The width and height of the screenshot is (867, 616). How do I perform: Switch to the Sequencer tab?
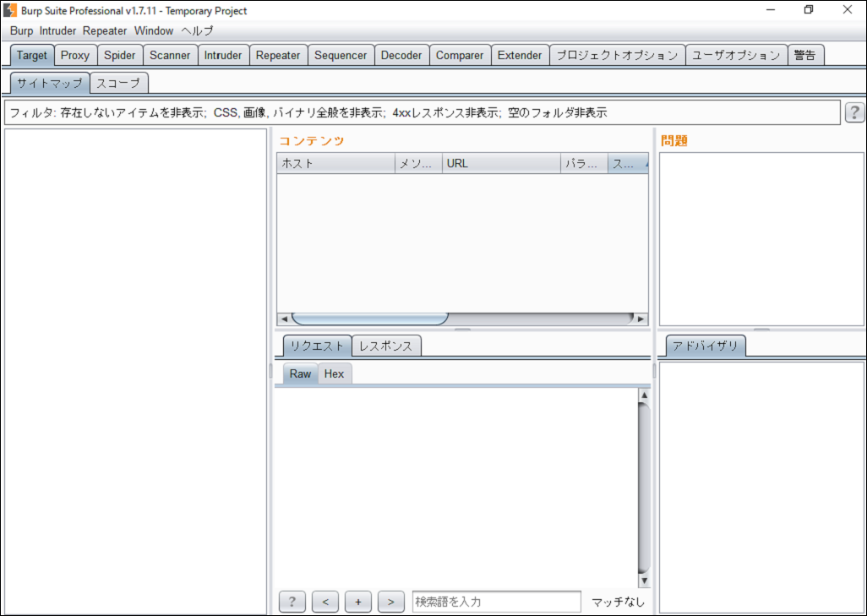(341, 55)
